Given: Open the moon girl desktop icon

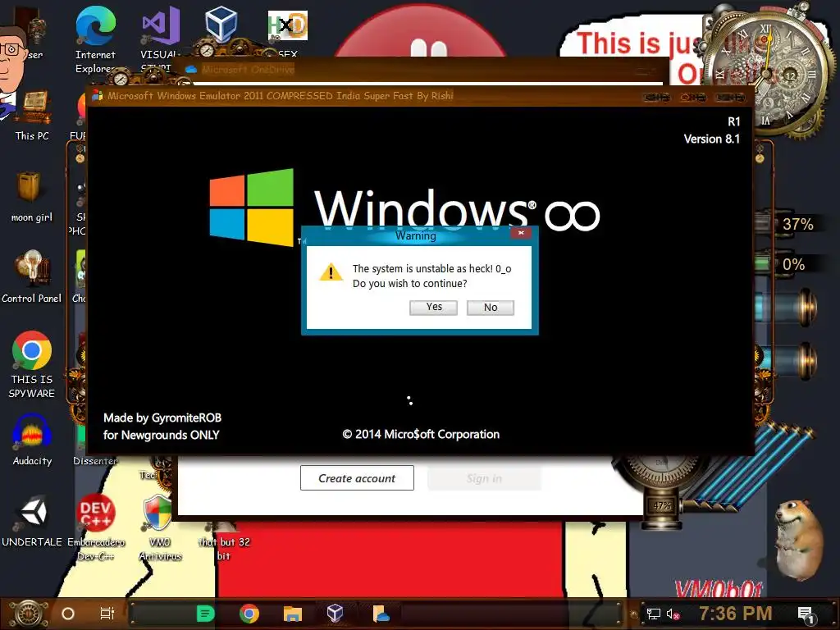Looking at the screenshot, I should [x=31, y=197].
